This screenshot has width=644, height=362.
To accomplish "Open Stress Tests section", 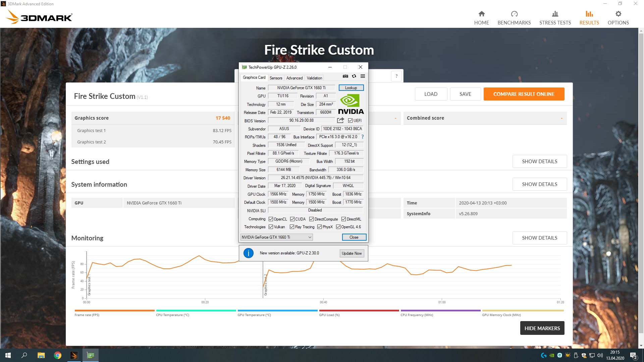I will pos(555,17).
